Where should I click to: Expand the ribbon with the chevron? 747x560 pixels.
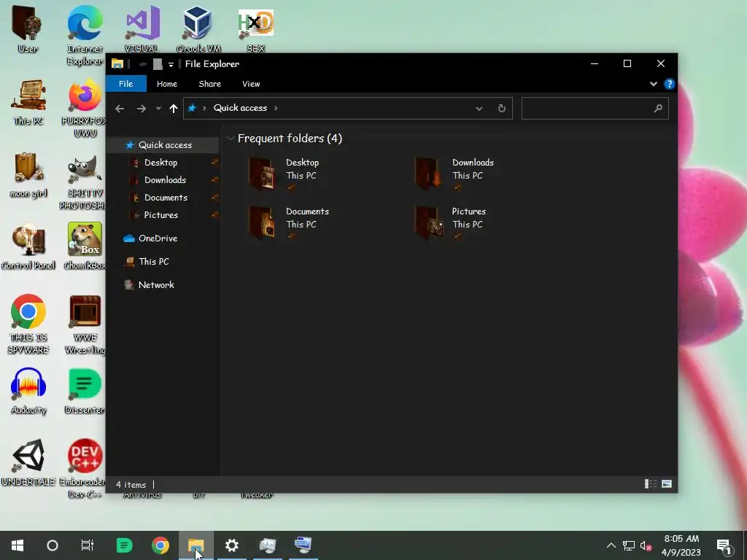[654, 84]
